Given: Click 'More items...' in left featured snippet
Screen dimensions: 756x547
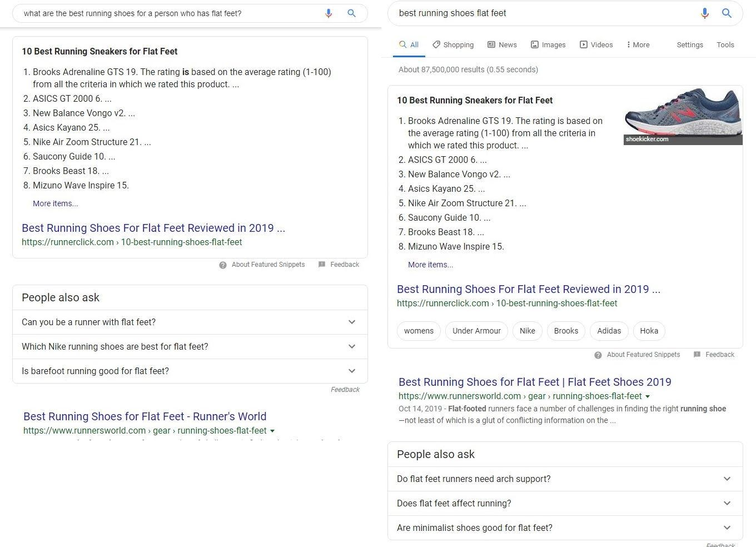Looking at the screenshot, I should [x=56, y=203].
